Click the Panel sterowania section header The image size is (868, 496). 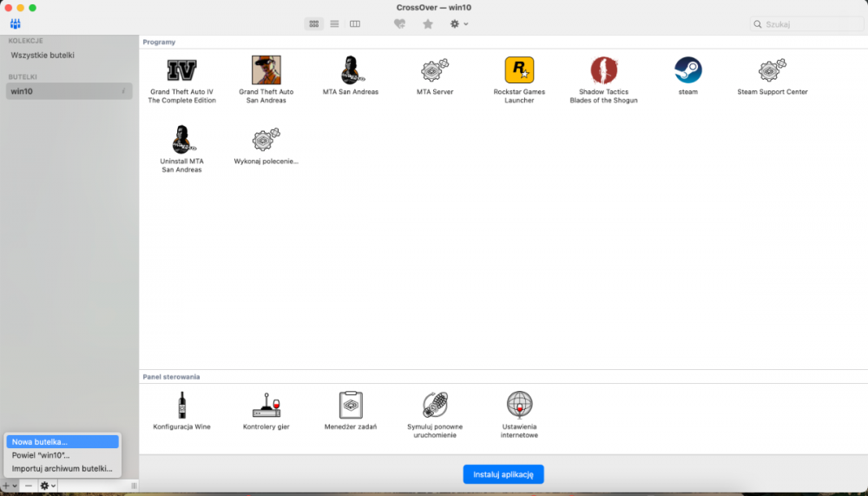(171, 377)
